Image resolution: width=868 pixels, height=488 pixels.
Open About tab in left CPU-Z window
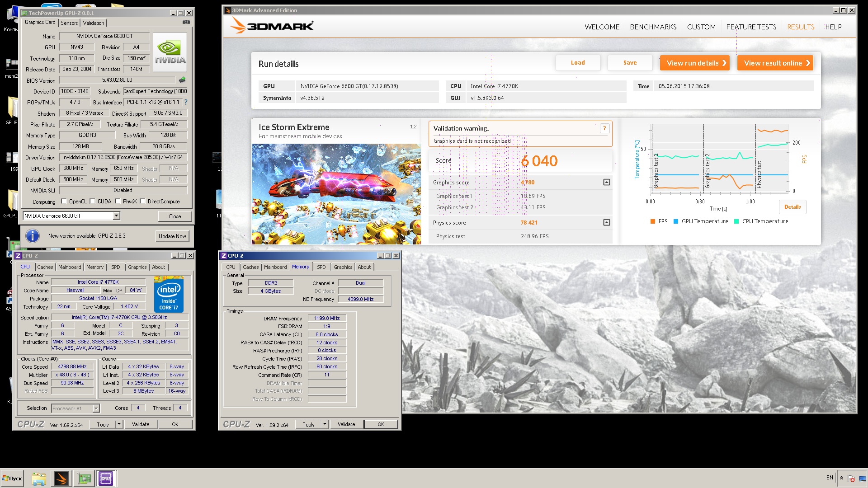pyautogui.click(x=158, y=267)
